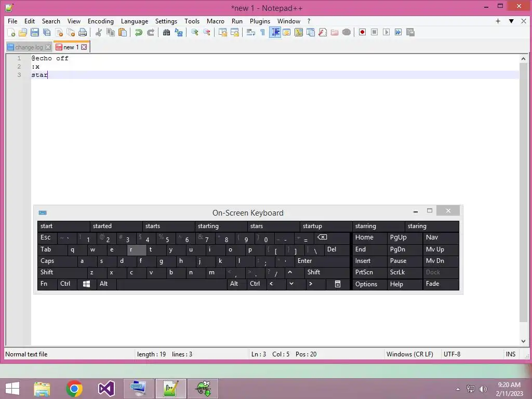This screenshot has height=399, width=532.
Task: Open the Macro menu
Action: click(216, 21)
